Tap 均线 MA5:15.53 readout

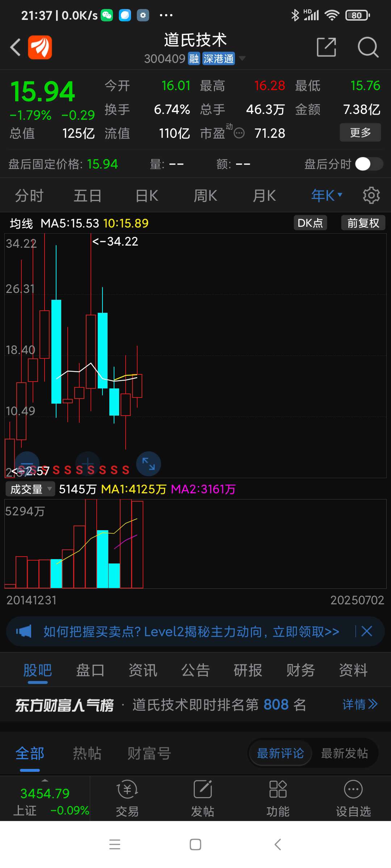click(x=54, y=223)
